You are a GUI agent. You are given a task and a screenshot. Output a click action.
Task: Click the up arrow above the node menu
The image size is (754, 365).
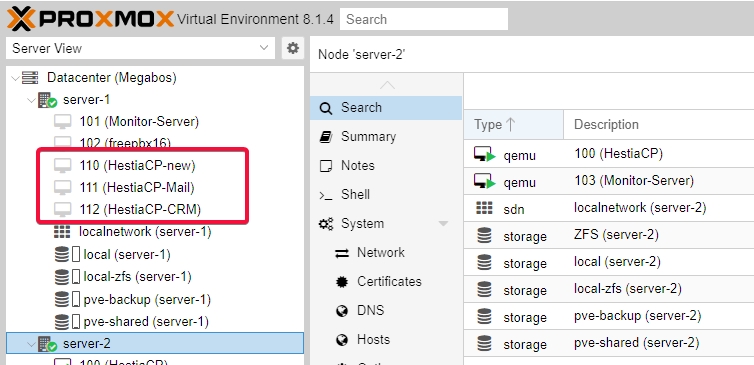pyautogui.click(x=387, y=85)
